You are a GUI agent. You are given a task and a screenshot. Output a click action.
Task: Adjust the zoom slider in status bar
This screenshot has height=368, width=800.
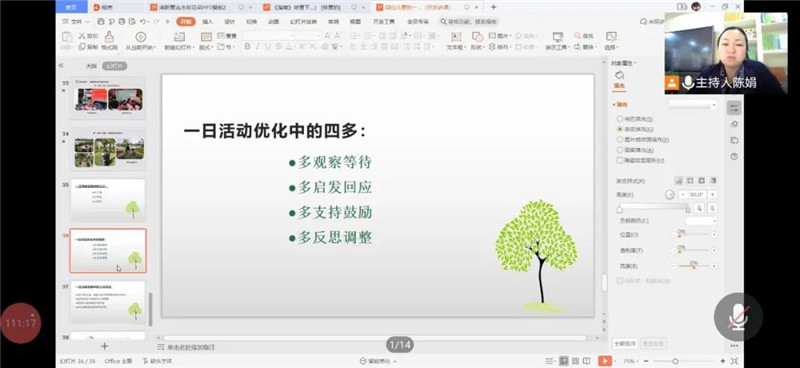coord(676,361)
